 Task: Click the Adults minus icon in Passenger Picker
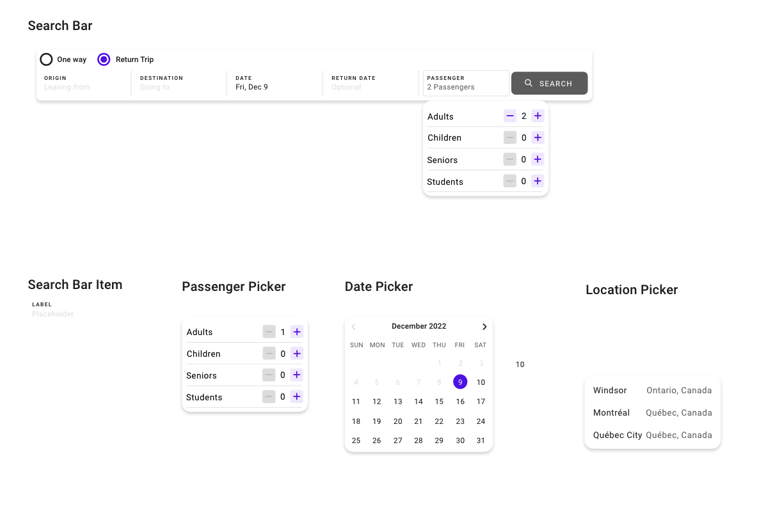pos(269,332)
